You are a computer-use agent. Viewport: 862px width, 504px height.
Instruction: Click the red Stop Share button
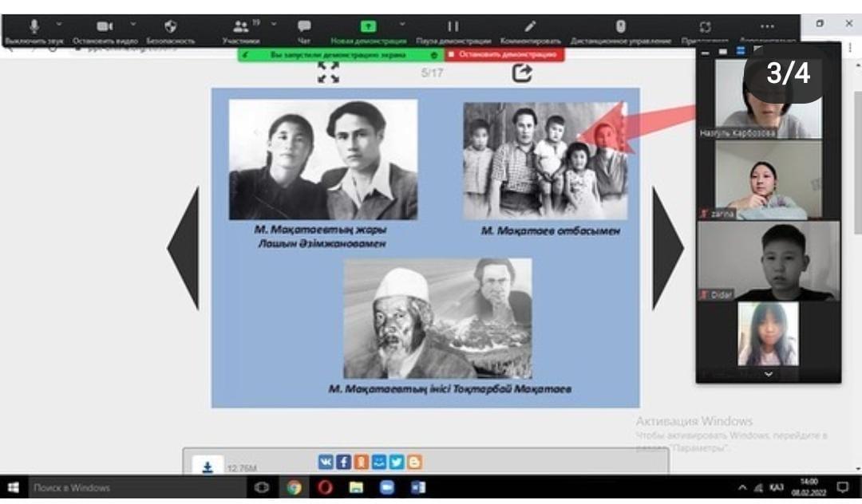[504, 55]
